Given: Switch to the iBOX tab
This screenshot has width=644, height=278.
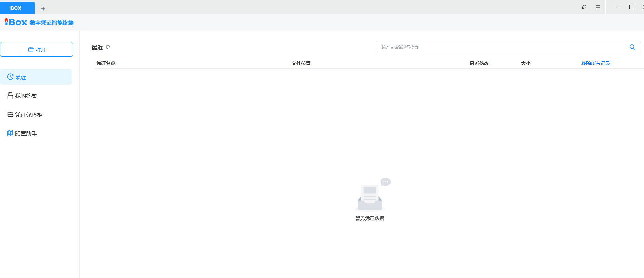Looking at the screenshot, I should [15, 8].
